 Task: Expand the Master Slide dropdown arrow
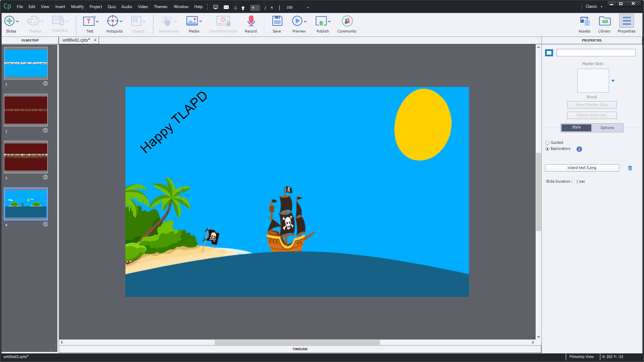click(613, 81)
